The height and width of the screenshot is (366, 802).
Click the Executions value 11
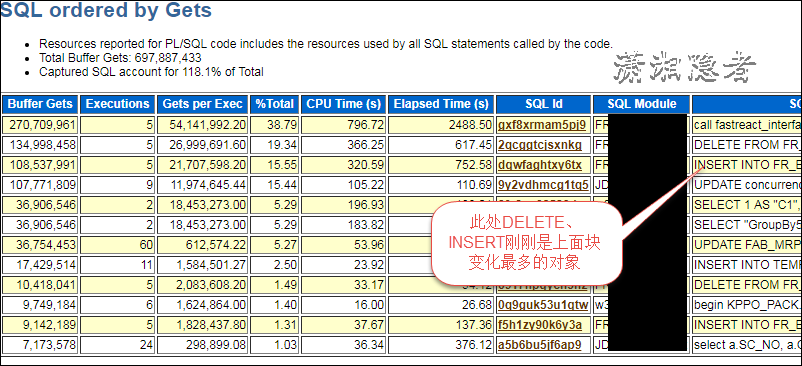click(146, 265)
